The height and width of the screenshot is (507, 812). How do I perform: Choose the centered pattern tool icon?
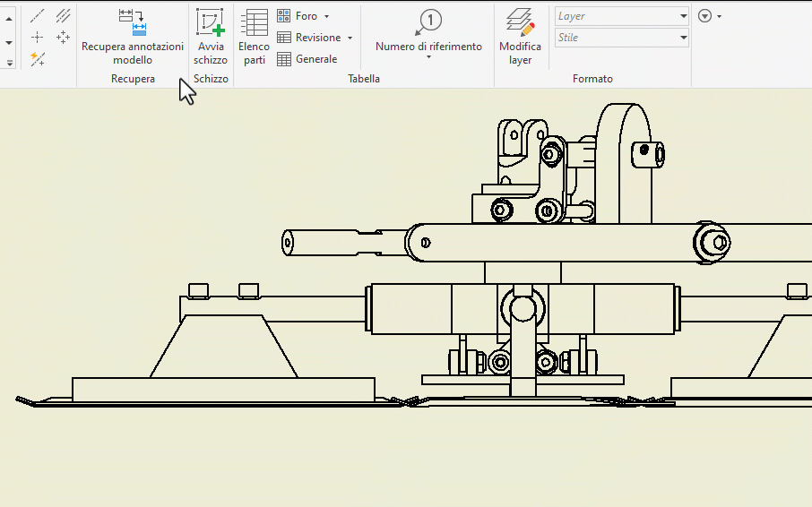pyautogui.click(x=63, y=38)
